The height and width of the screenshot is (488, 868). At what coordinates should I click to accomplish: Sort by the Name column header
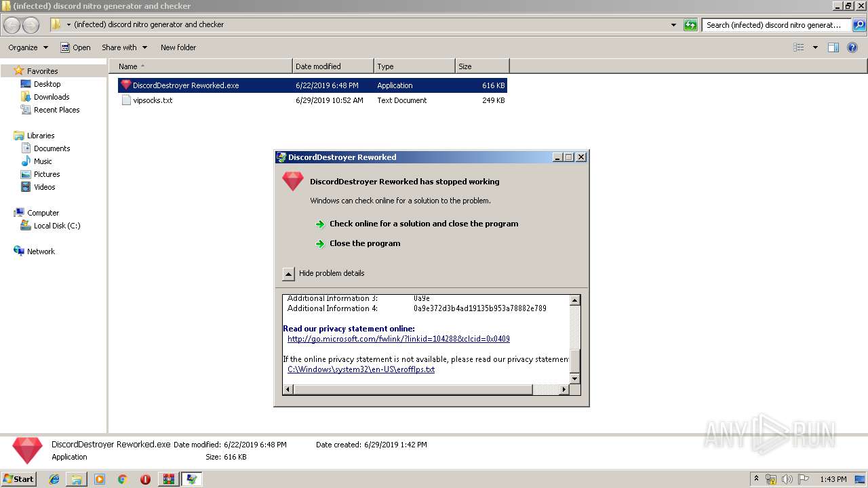click(x=201, y=66)
